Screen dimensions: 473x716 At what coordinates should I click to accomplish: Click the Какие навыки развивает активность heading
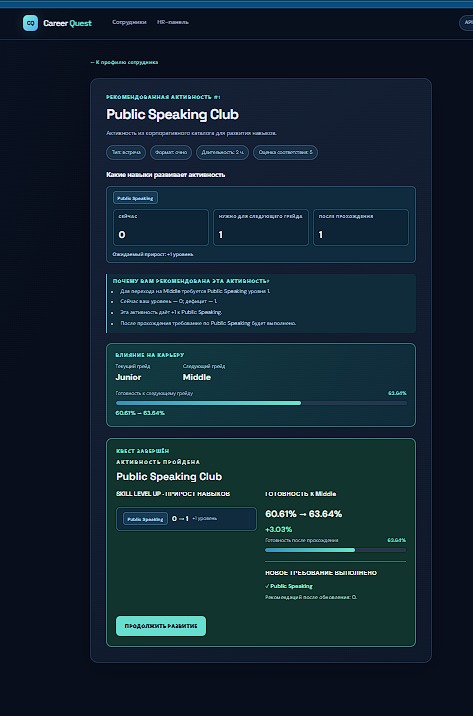pos(165,175)
